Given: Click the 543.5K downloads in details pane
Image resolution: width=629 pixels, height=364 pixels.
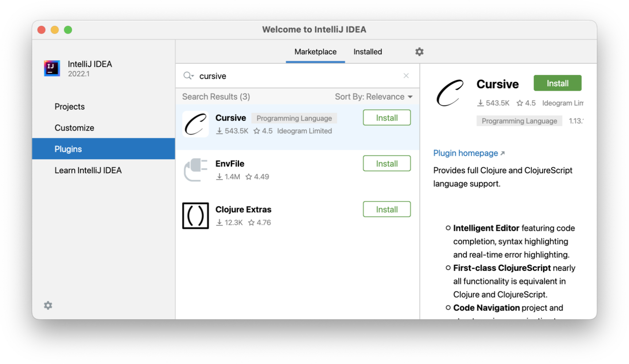Looking at the screenshot, I should 493,103.
